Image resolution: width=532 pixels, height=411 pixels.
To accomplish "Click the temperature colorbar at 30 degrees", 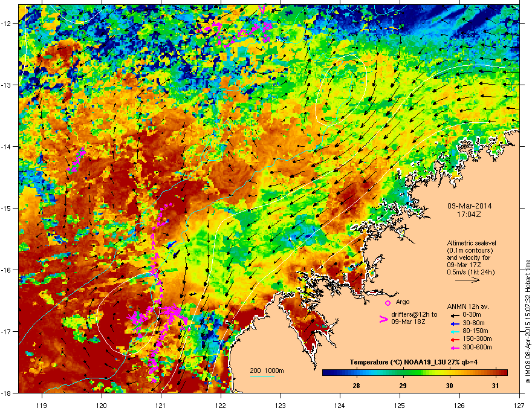I will tap(449, 373).
